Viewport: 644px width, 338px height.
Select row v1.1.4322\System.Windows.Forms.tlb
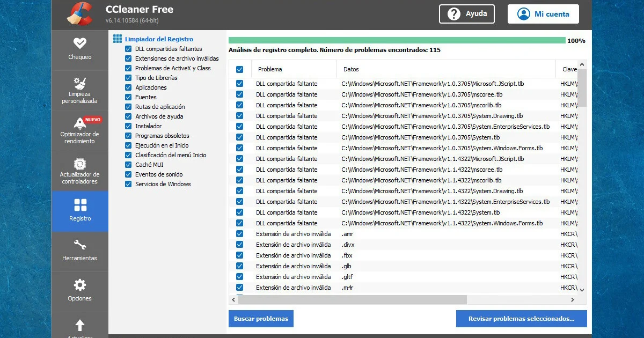click(x=403, y=223)
